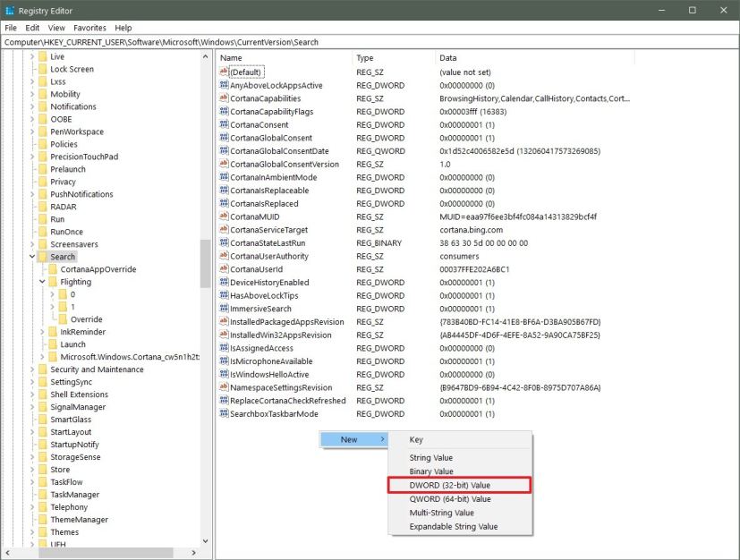This screenshot has width=740, height=560.
Task: Open the Favorites menu
Action: click(89, 28)
